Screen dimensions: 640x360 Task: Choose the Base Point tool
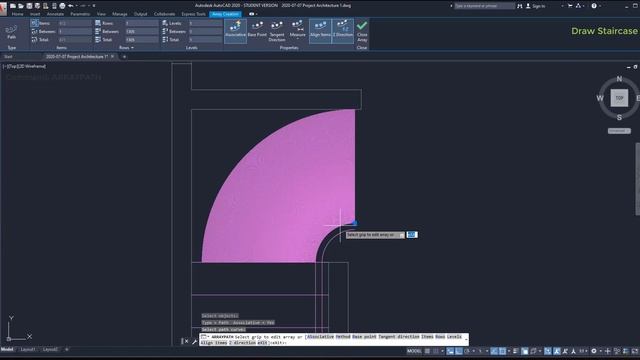point(257,29)
